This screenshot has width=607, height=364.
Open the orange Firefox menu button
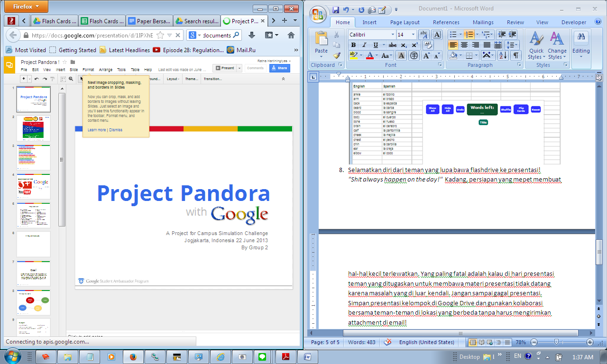click(x=27, y=7)
